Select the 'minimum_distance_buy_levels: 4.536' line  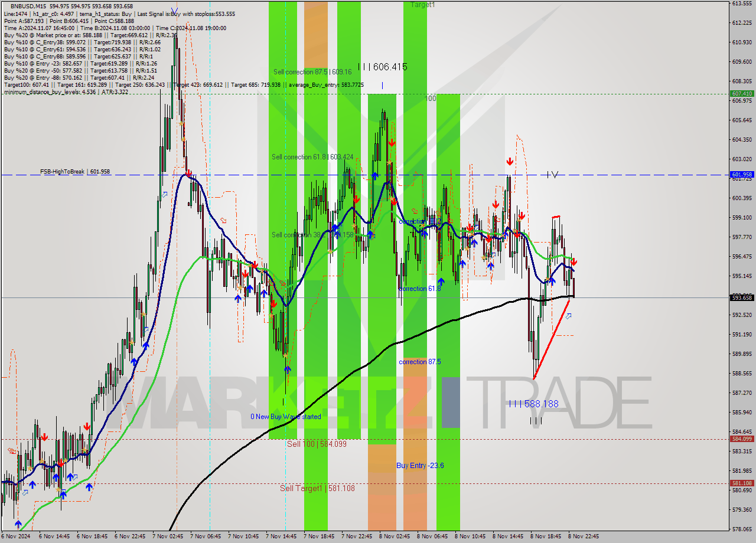66,91
